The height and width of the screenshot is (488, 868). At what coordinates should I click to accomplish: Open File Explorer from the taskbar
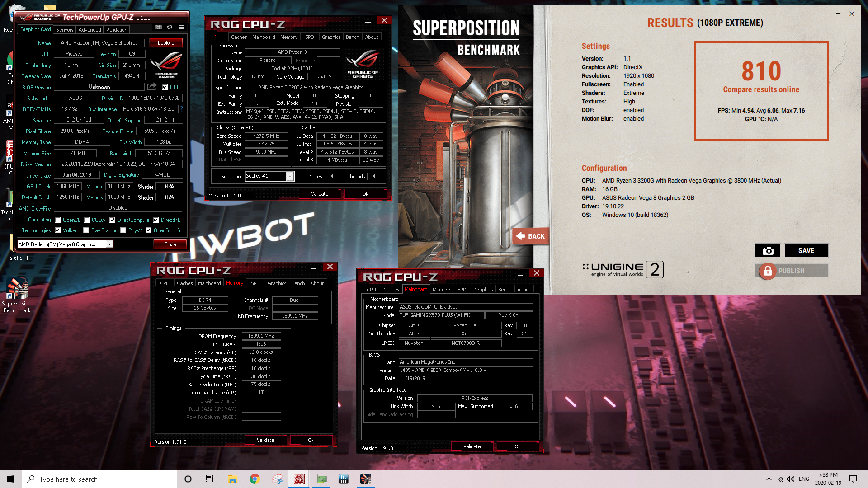(x=232, y=479)
